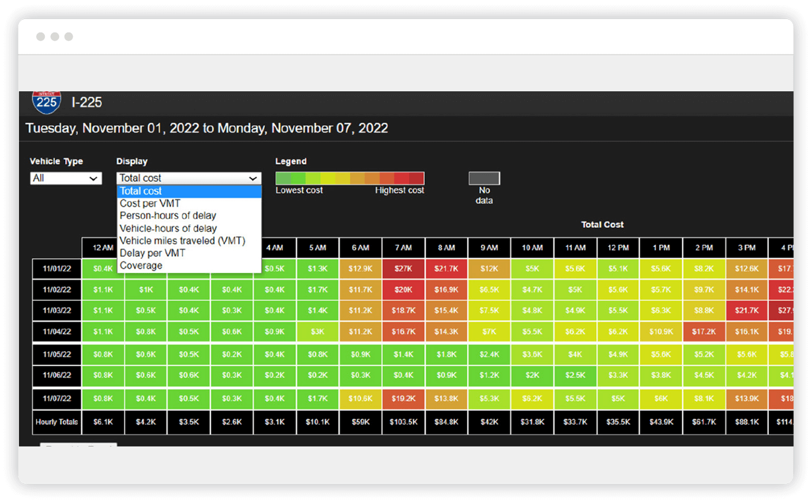This screenshot has width=812, height=504.
Task: Click the I-225 interstate shield icon
Action: coord(46,102)
